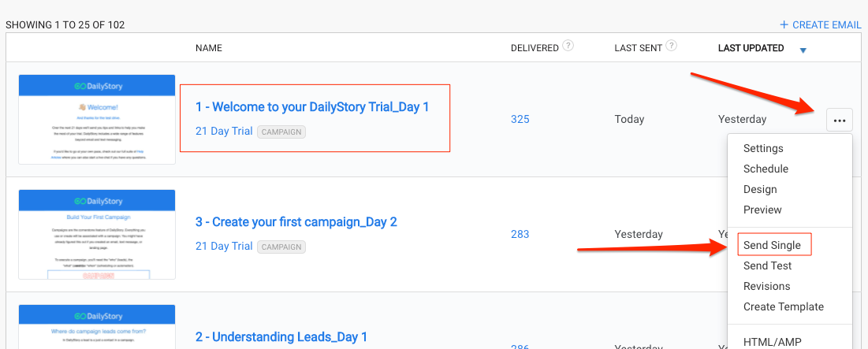Select Create Template menu entry
The height and width of the screenshot is (349, 868).
pyautogui.click(x=784, y=306)
